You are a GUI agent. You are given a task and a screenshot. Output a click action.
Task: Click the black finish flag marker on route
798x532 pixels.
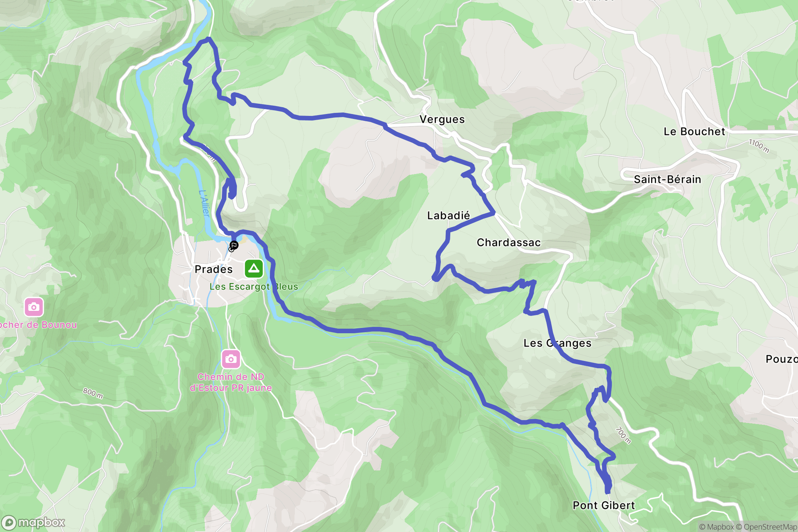coord(234,245)
